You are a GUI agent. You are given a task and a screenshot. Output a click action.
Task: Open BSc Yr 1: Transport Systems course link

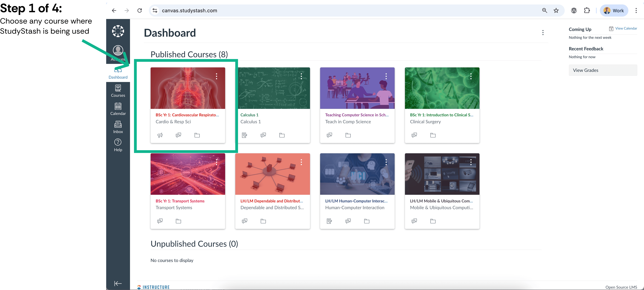(x=180, y=201)
